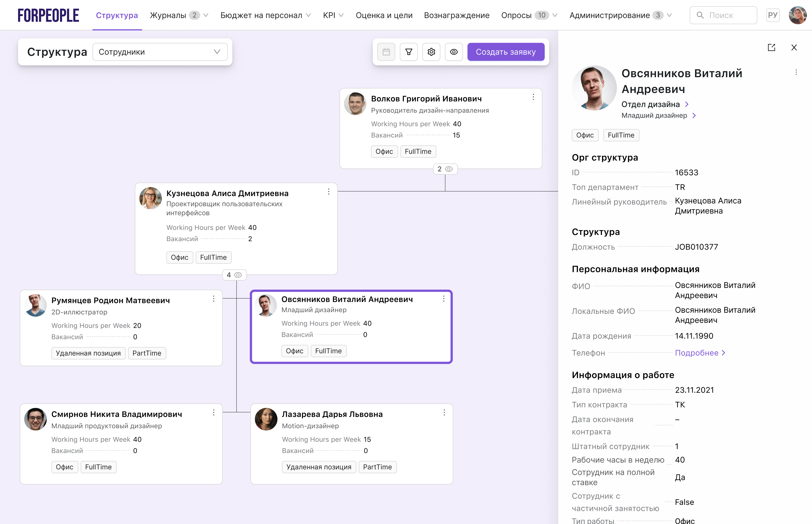Image resolution: width=812 pixels, height=524 pixels.
Task: Open the calendar filter icon
Action: click(386, 52)
